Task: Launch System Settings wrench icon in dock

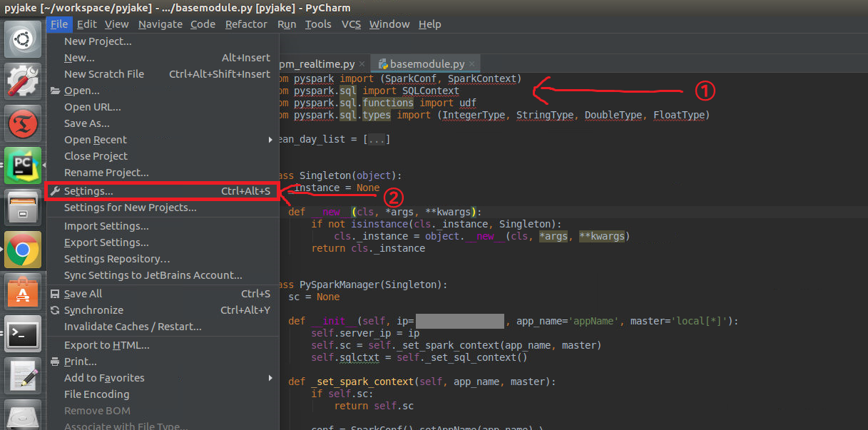Action: 23,81
